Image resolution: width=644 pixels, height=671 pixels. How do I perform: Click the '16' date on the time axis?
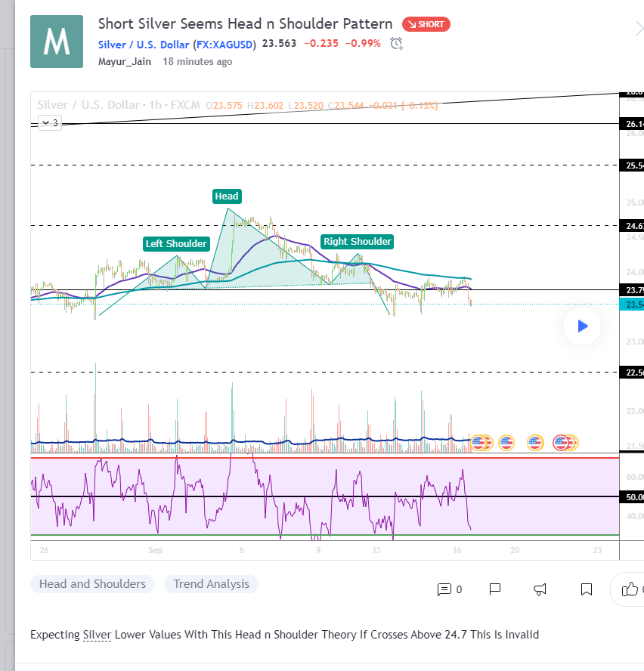(457, 550)
